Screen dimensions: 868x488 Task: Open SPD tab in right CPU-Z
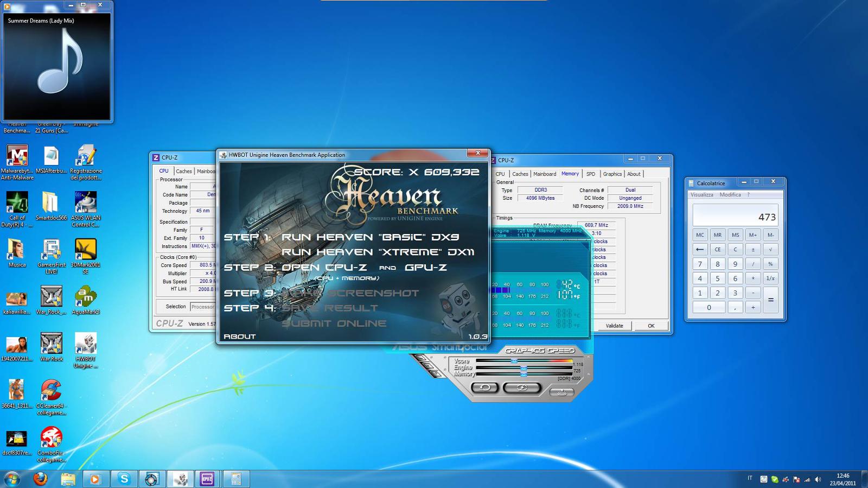591,174
